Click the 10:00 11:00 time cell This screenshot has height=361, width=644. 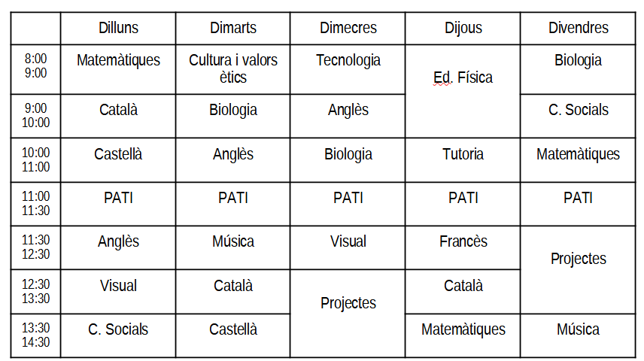(35, 159)
